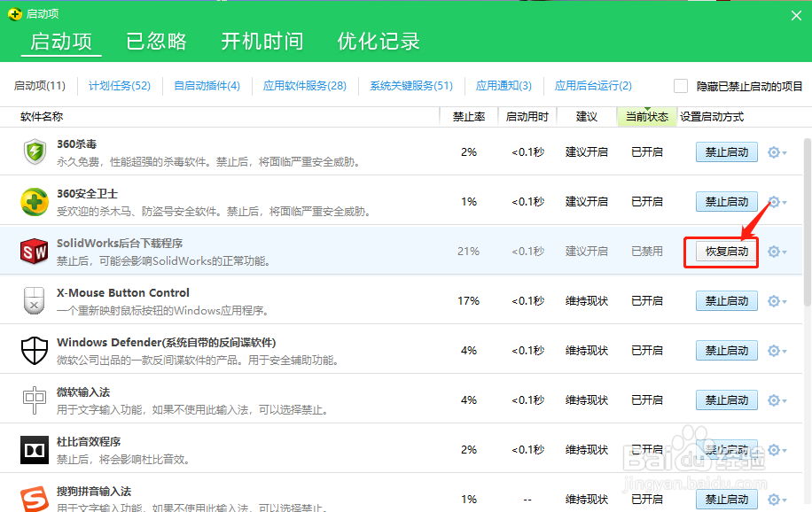Disable startup for 微软输入法
812x512 pixels.
click(726, 400)
